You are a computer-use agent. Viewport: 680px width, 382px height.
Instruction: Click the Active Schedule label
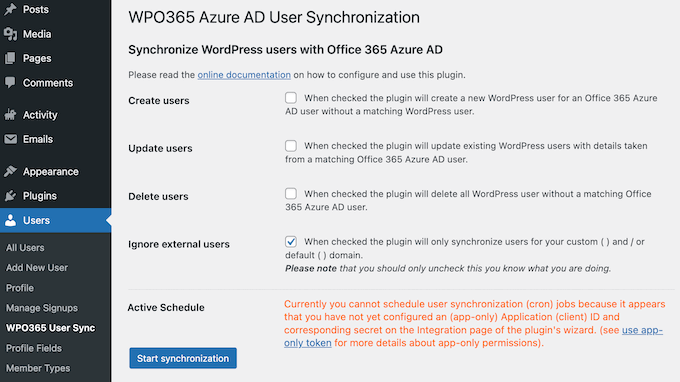[166, 307]
